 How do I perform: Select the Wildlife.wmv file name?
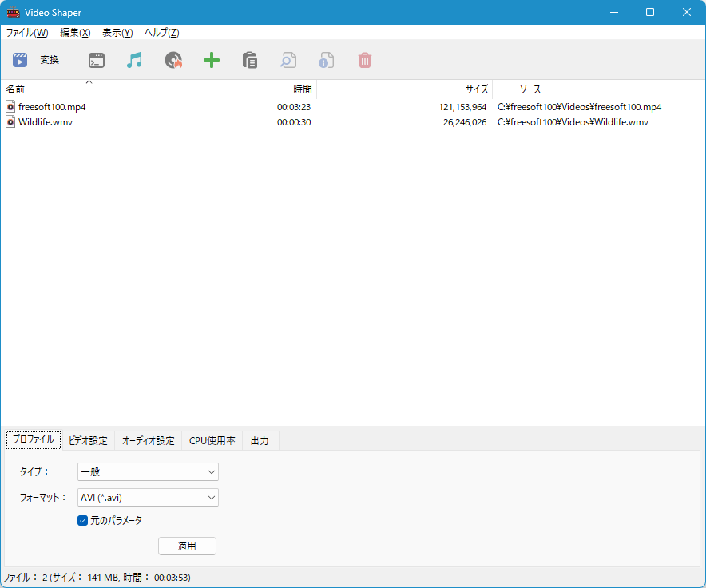click(x=45, y=122)
